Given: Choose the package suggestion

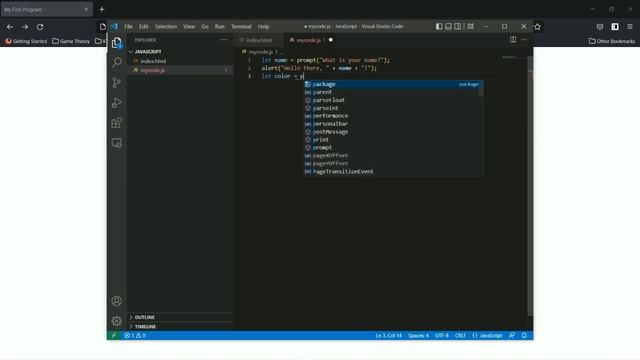Looking at the screenshot, I should (x=393, y=84).
